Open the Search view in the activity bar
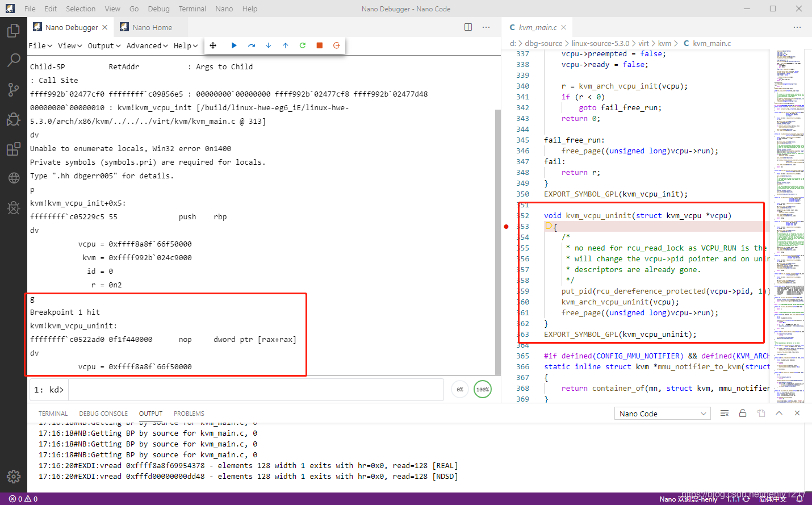 click(14, 60)
